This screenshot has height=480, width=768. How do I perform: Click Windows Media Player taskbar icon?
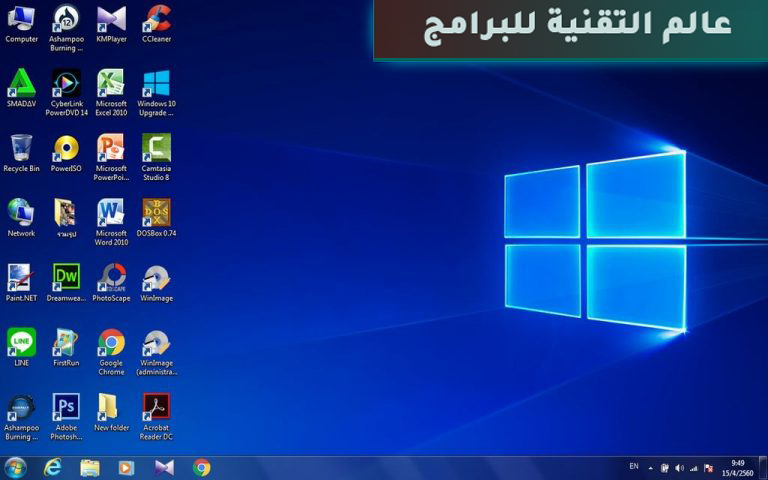pyautogui.click(x=126, y=468)
